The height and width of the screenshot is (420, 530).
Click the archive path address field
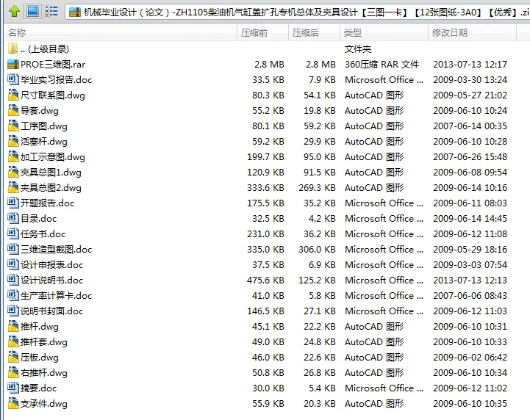point(298,12)
